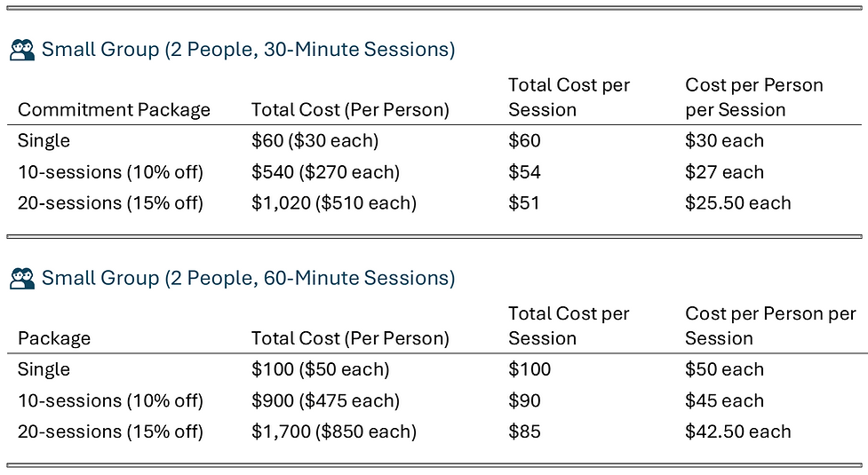Screen dimensions: 868x475
Task: Click the people icon beside 60-Minute Sessions heading
Action: click(22, 278)
